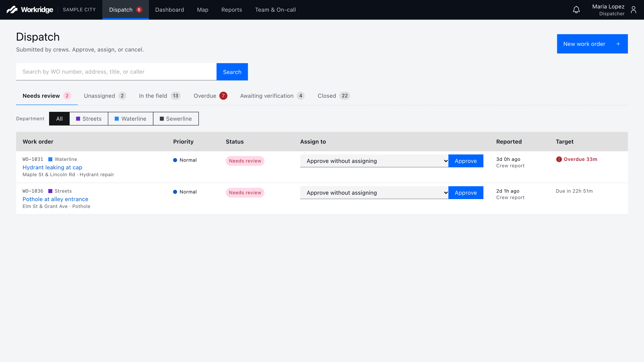644x362 pixels.
Task: Open Hydrant leaking at cap link
Action: pyautogui.click(x=52, y=167)
